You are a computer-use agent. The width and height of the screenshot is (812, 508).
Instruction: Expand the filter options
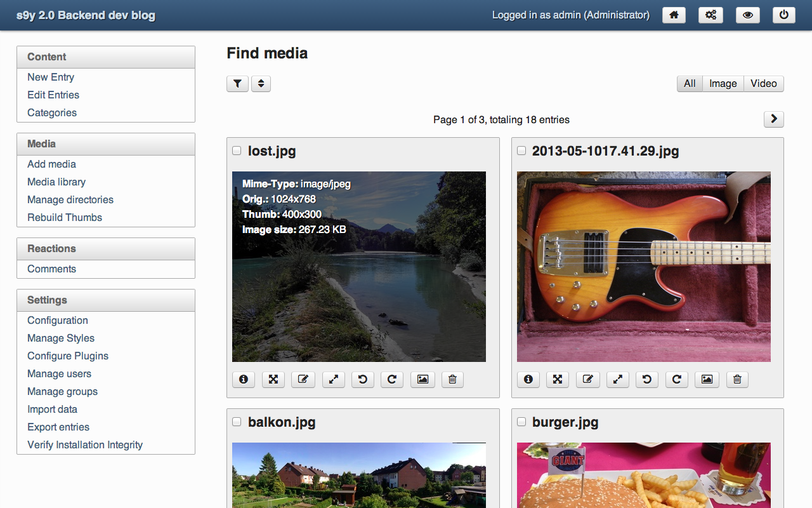pos(237,84)
